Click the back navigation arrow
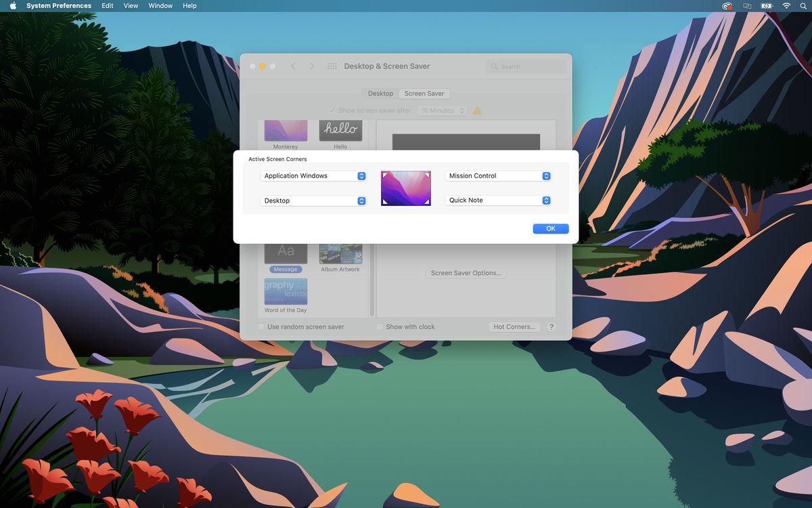812x508 pixels. coord(293,66)
